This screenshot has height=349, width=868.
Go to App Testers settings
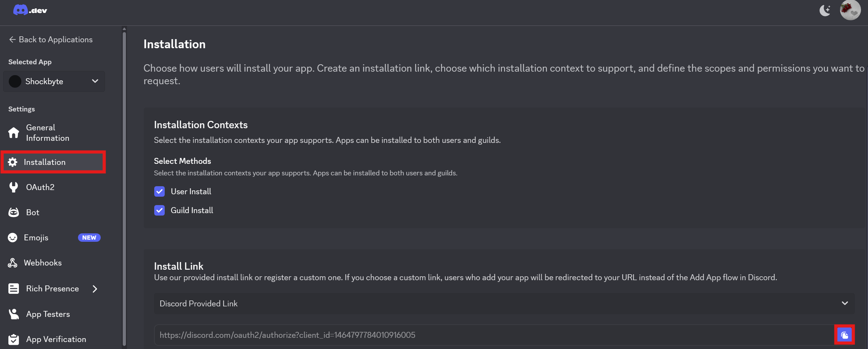48,314
